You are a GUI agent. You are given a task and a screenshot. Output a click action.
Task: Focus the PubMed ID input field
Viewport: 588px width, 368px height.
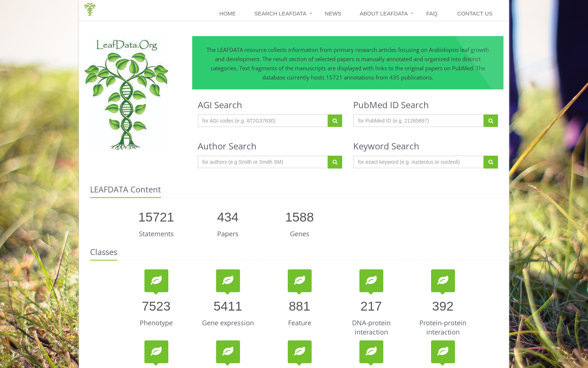pos(418,121)
